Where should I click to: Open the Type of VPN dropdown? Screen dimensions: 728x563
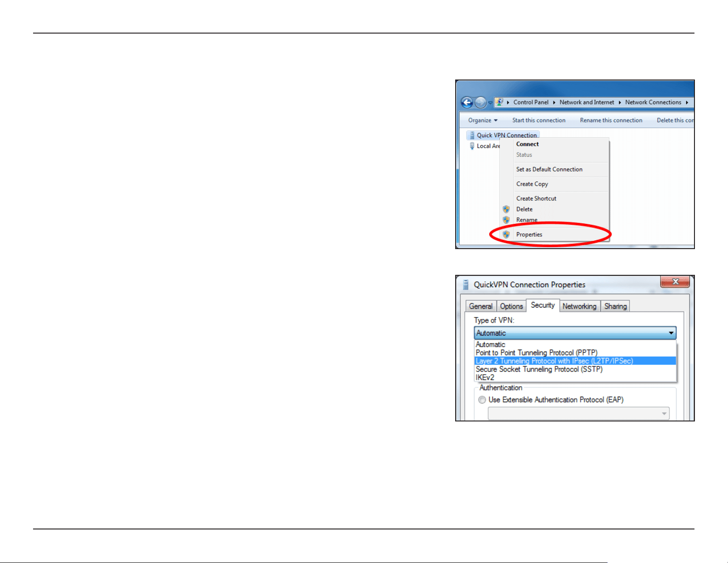575,333
